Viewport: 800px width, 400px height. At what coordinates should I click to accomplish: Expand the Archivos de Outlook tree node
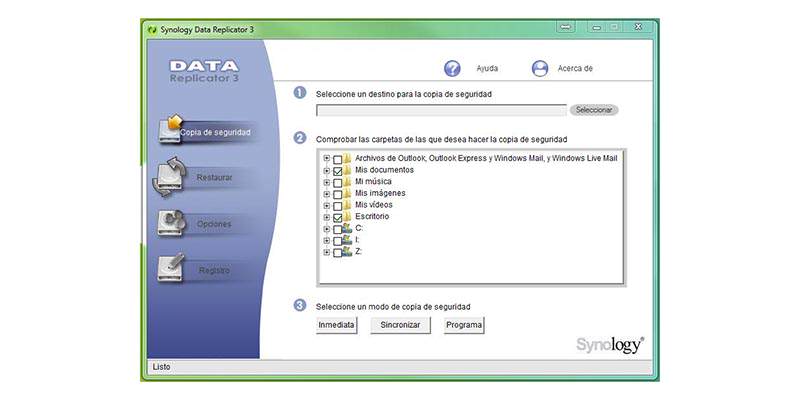click(x=327, y=159)
